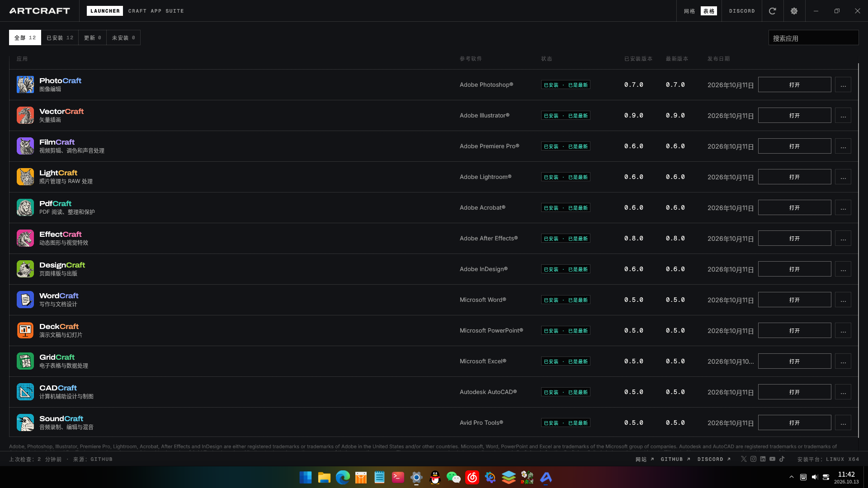Select the 未安装 0 filter tab
The height and width of the screenshot is (488, 868).
pos(123,38)
